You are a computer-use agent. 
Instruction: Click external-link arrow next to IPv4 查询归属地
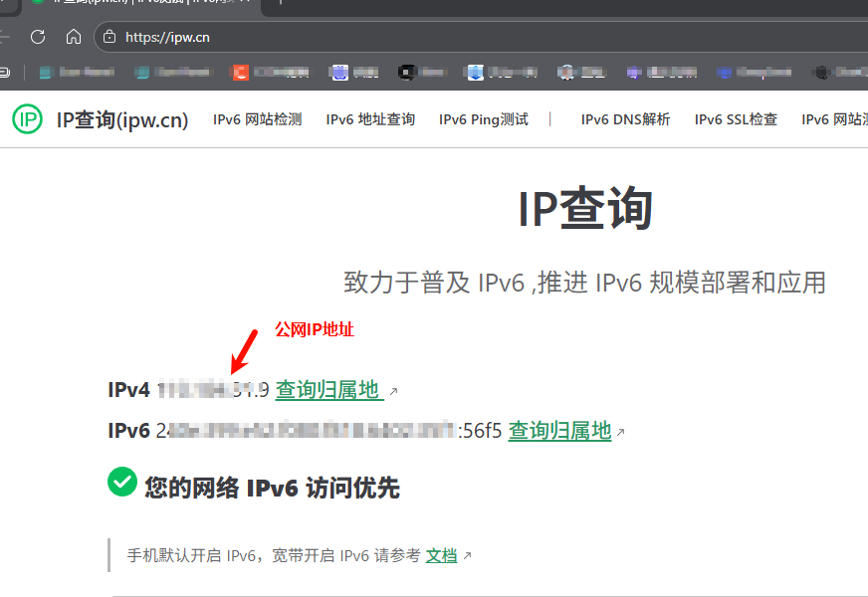pos(393,392)
